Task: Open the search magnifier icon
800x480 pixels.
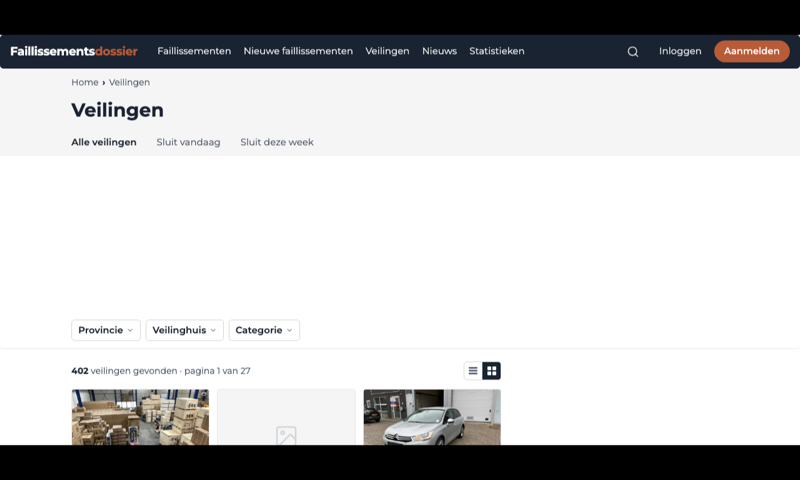Action: 633,52
